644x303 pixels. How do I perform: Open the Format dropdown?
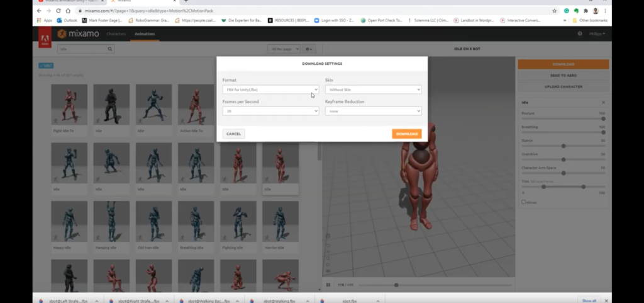coord(270,89)
